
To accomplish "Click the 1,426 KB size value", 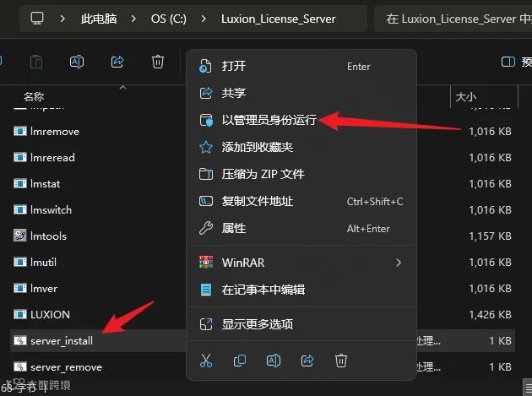I will click(490, 315).
